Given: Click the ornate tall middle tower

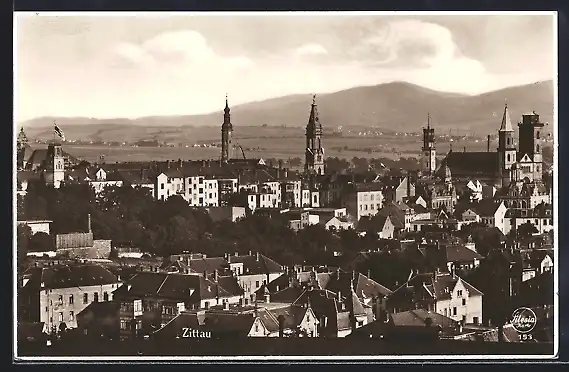Looking at the screenshot, I should coord(314,136).
